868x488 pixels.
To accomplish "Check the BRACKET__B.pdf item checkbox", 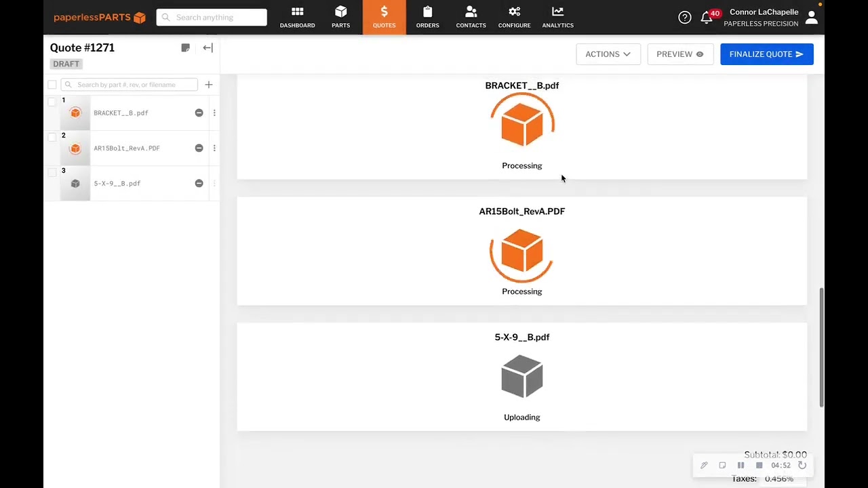I will (52, 102).
